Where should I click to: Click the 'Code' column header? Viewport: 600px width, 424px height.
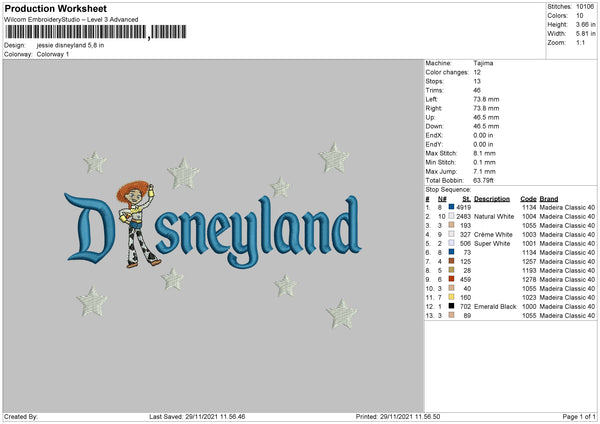[x=528, y=199]
